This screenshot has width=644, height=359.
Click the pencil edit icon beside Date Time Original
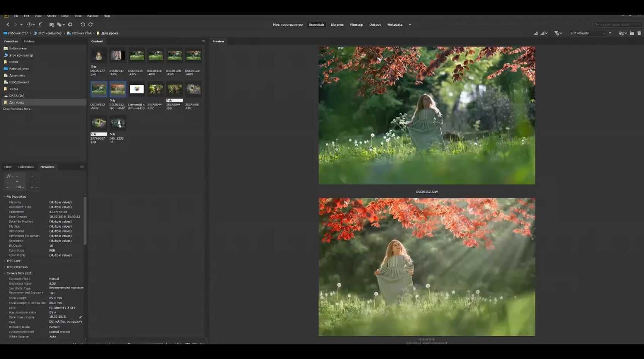pyautogui.click(x=80, y=317)
